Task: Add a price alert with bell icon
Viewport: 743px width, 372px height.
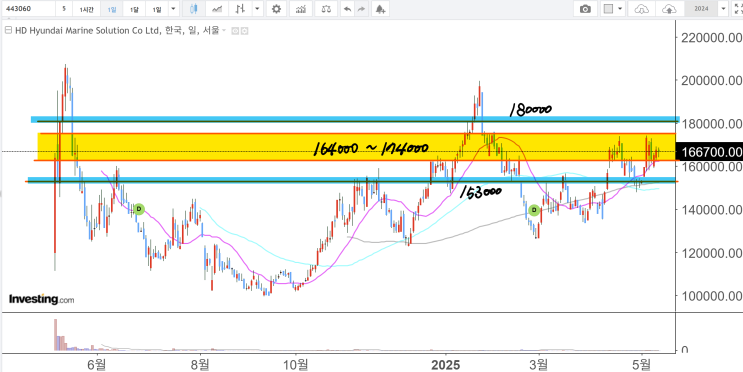Action: (x=380, y=9)
